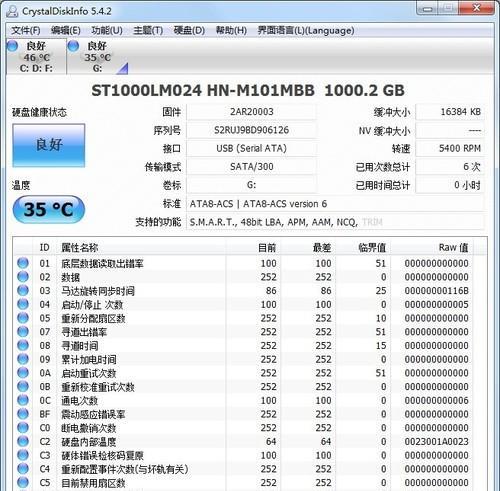Click raw value 000000000006 in row 0C

coord(437,400)
